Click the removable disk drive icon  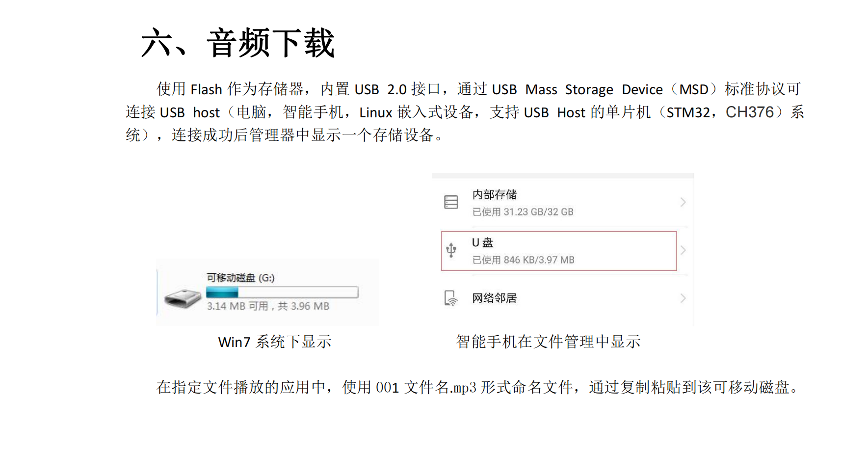pos(183,298)
